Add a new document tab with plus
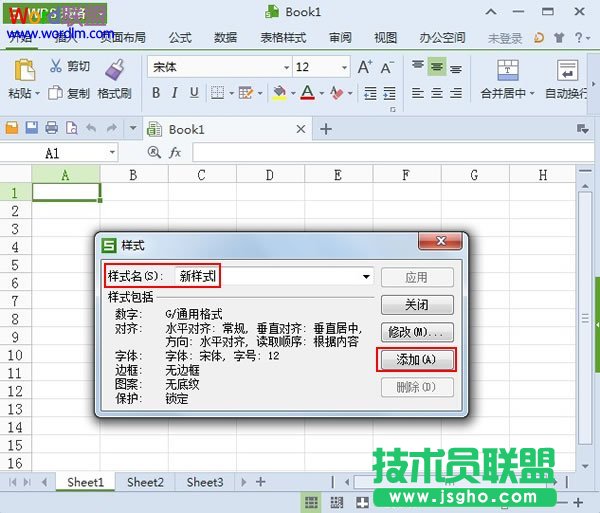This screenshot has width=600, height=513. [x=326, y=129]
